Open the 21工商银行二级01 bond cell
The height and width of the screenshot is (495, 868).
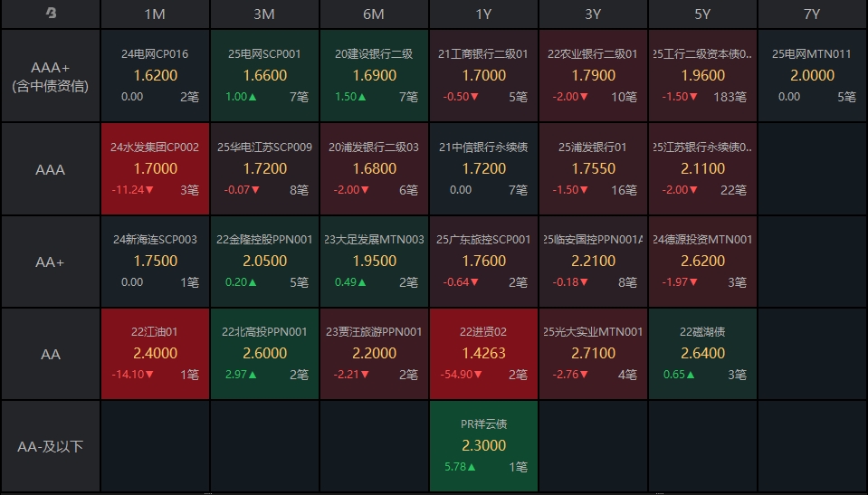(x=484, y=76)
